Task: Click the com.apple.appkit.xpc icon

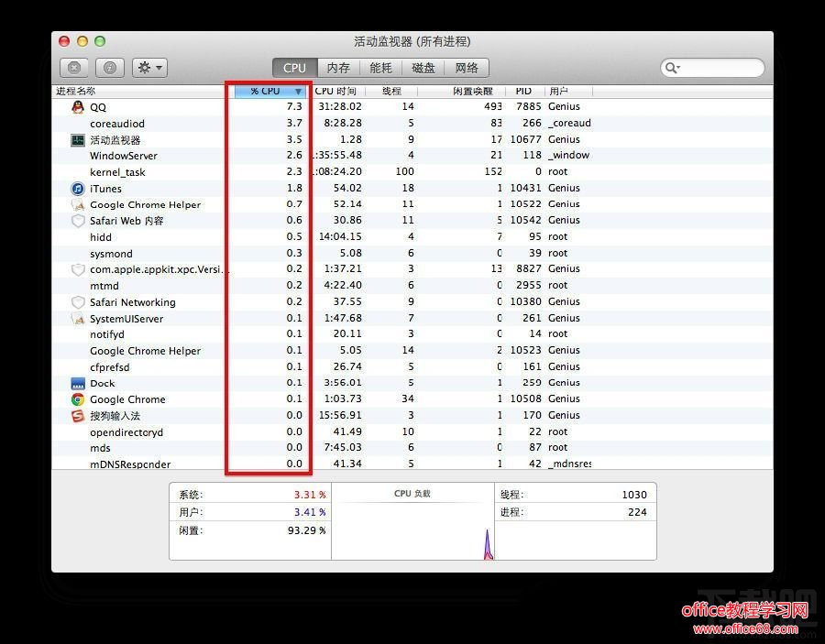Action: click(78, 269)
